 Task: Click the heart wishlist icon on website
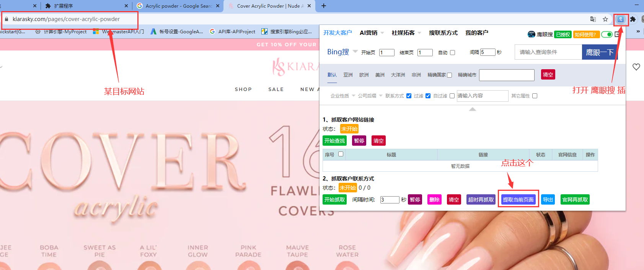[x=636, y=67]
